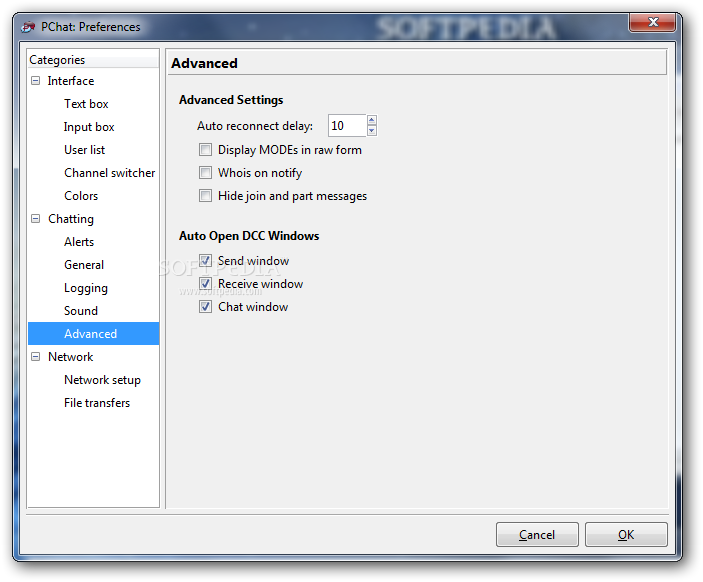Open the Network setup page

tap(102, 380)
